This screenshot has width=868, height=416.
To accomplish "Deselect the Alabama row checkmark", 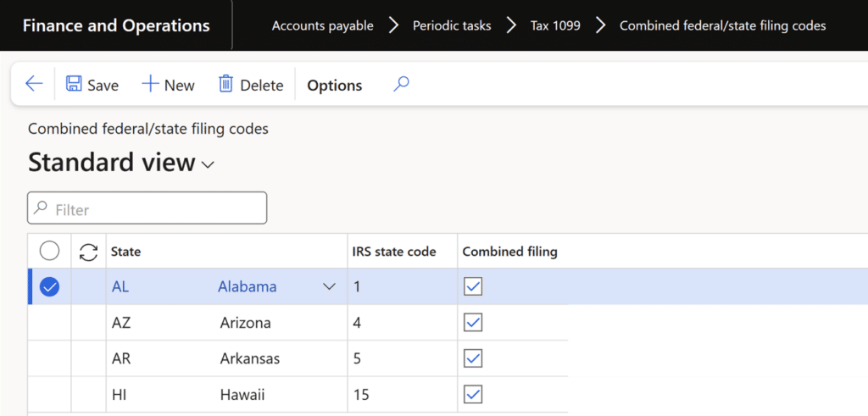I will pos(50,287).
